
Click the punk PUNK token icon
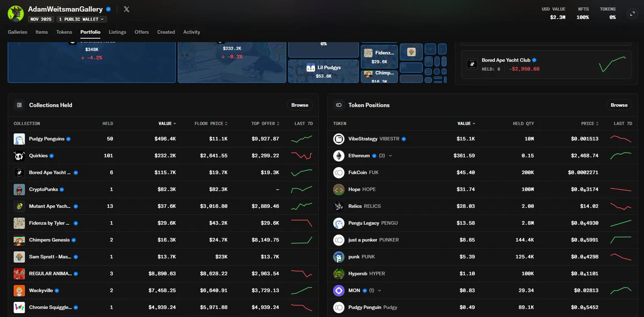coord(339,257)
